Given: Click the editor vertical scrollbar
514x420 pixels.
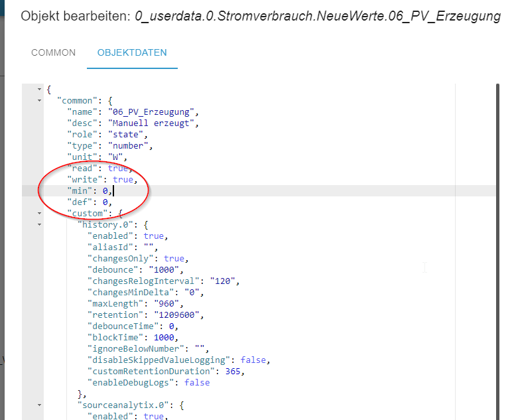Looking at the screenshot, I should [497, 252].
